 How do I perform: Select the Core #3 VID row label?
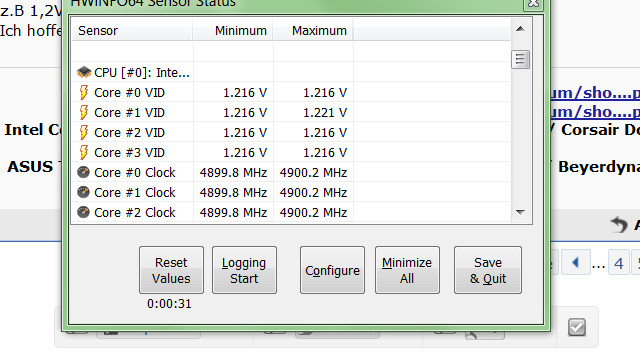click(129, 153)
